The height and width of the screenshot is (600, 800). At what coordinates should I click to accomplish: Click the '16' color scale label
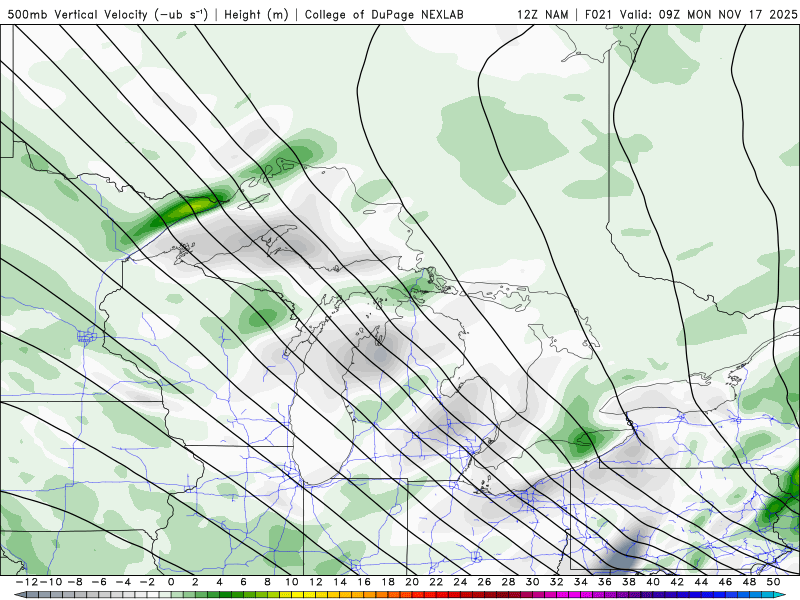pos(364,582)
